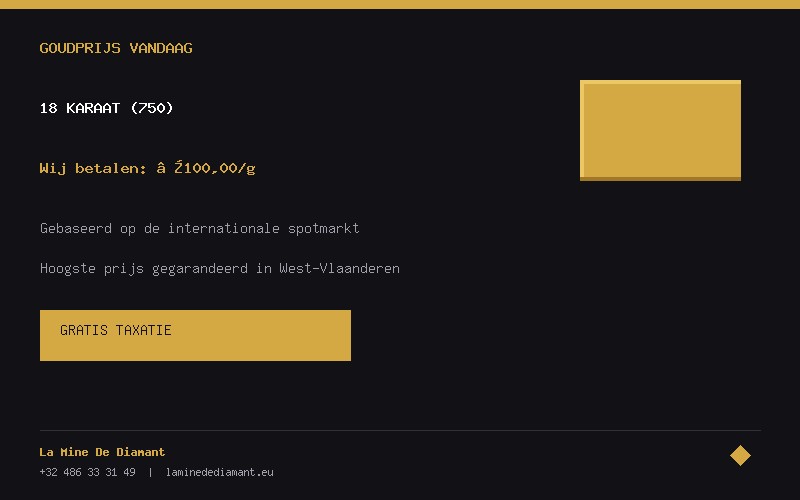The image size is (800, 500).
Task: Click the pipe separator in the footer
Action: coord(150,472)
